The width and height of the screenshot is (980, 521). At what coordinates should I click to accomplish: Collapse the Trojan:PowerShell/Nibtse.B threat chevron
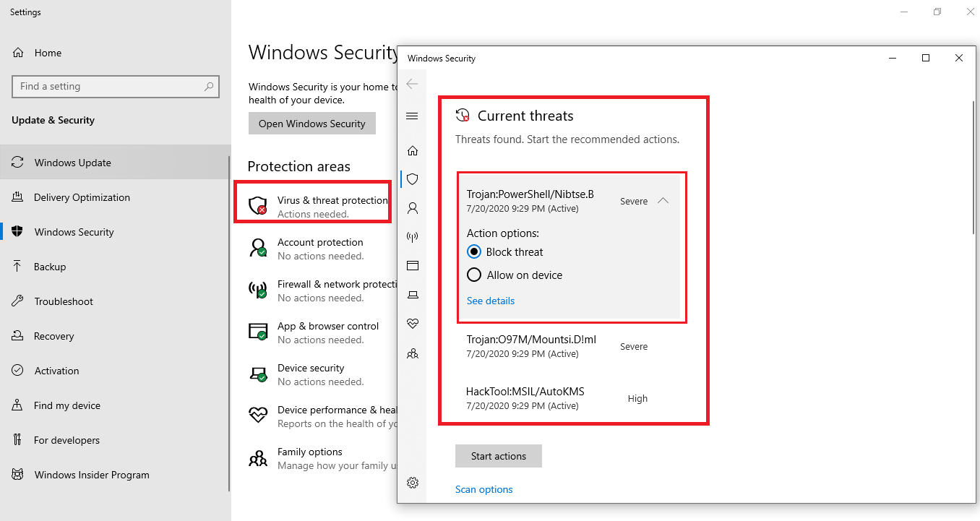tap(663, 201)
